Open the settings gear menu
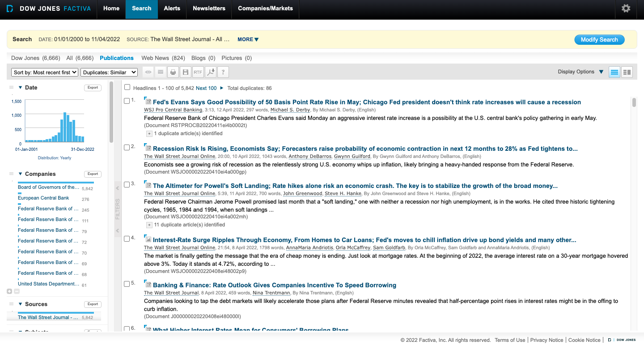644x345 pixels. (x=626, y=9)
